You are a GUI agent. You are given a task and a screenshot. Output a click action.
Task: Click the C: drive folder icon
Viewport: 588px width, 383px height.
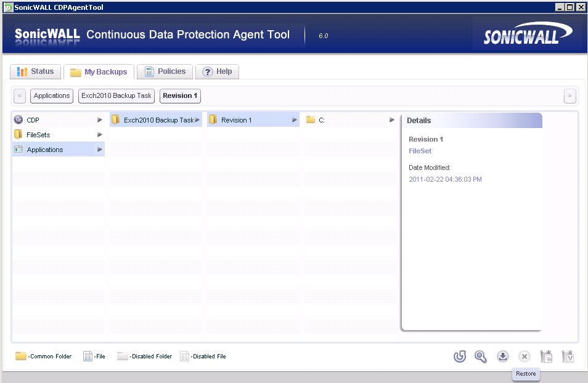point(311,119)
